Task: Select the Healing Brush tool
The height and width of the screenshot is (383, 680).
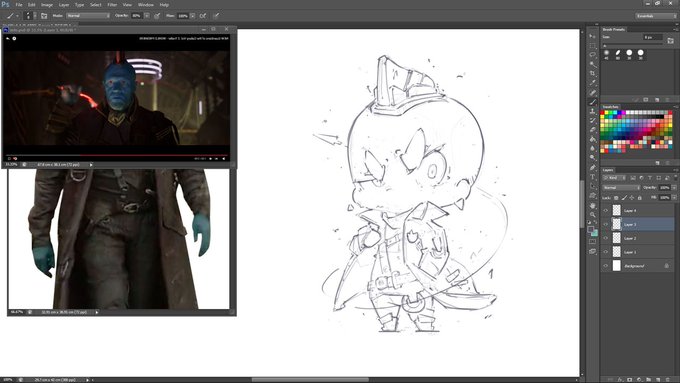Action: tap(592, 92)
